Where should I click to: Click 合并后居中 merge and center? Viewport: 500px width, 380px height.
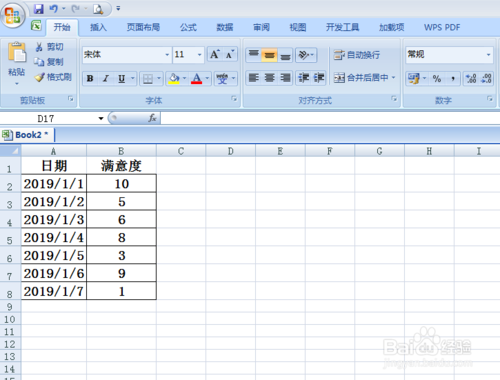click(361, 78)
